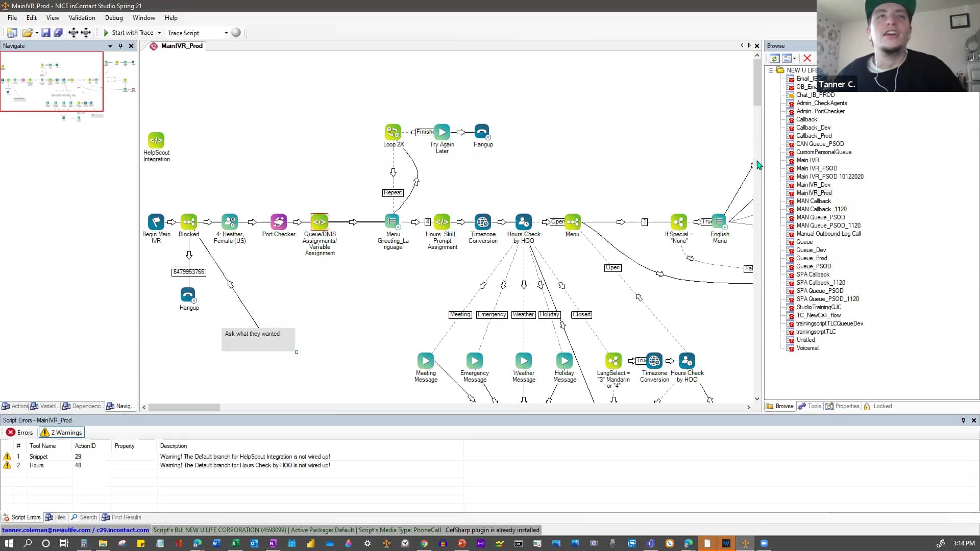Click the Start with Trace button
Screen dimensions: 980x551
(x=128, y=33)
